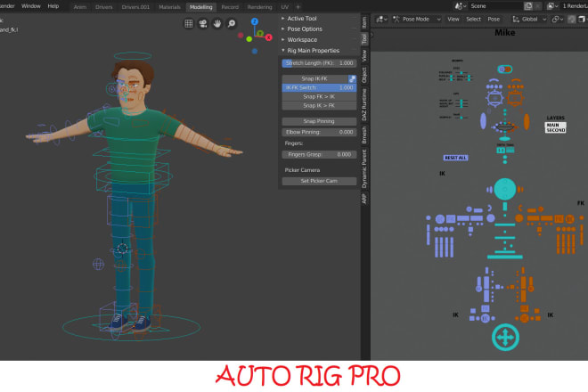Click the hand pan-view icon
Screen dimensions: 588x392
click(217, 24)
